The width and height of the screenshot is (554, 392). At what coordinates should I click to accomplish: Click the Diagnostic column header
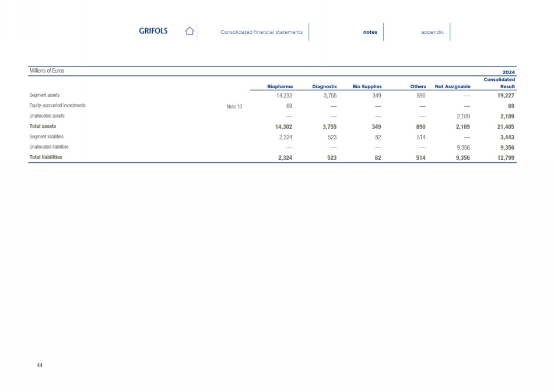[325, 86]
